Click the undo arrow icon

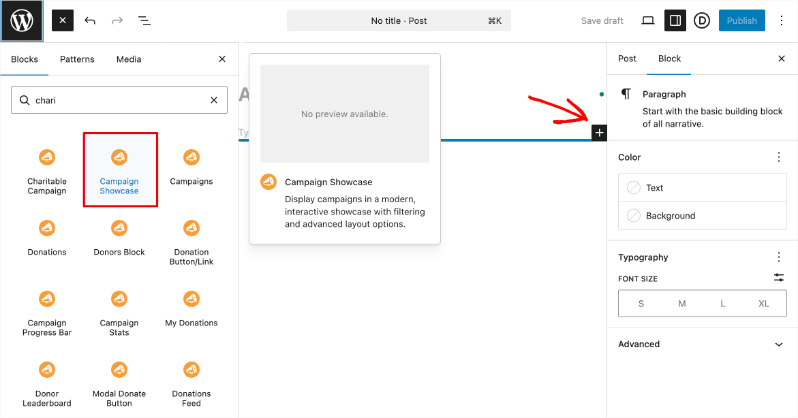(91, 20)
